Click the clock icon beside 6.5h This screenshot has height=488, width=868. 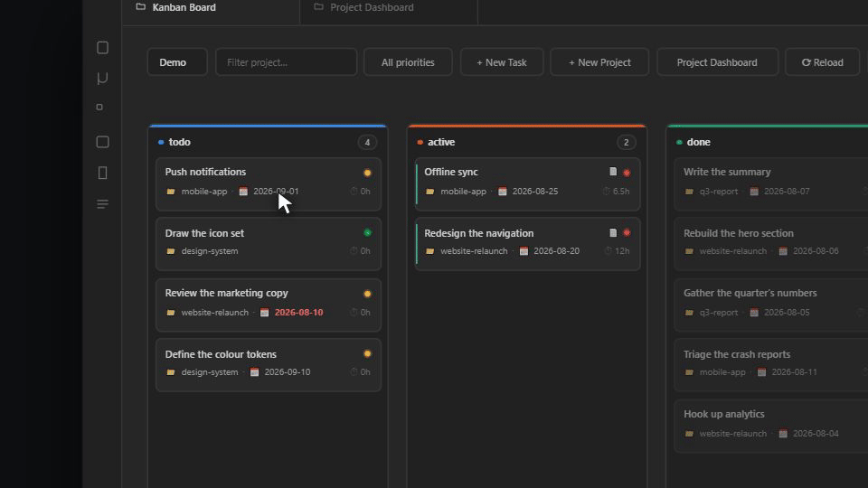click(606, 191)
